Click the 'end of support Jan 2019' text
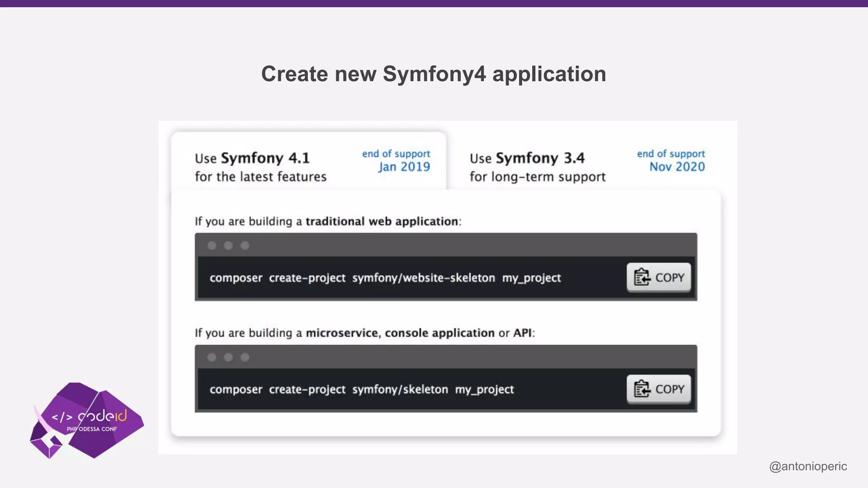This screenshot has height=488, width=868. [396, 161]
